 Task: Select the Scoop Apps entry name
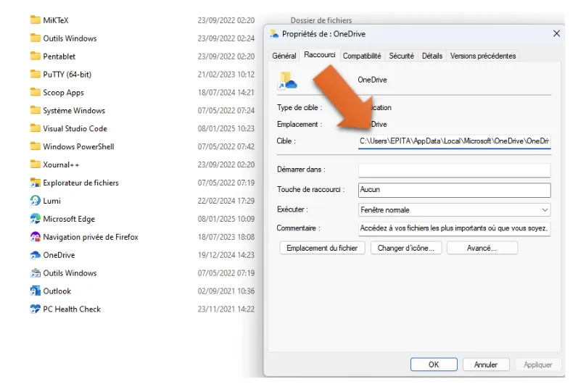click(x=64, y=93)
